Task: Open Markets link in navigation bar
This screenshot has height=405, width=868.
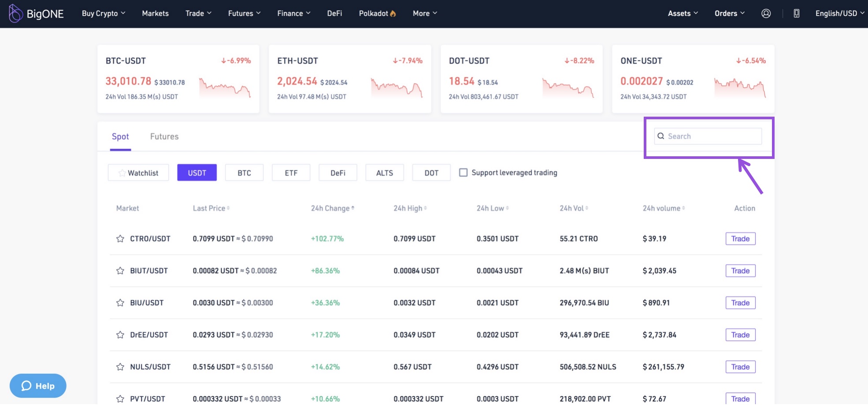Action: [155, 14]
